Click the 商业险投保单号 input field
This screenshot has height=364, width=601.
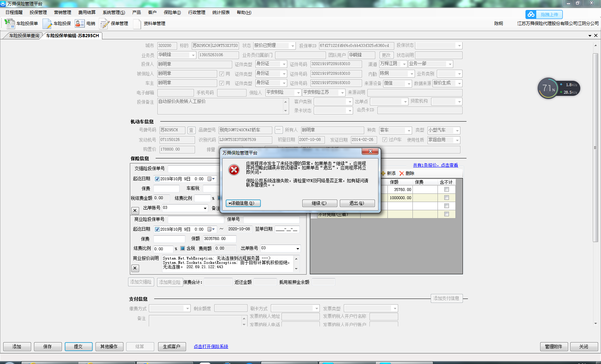tap(196, 220)
